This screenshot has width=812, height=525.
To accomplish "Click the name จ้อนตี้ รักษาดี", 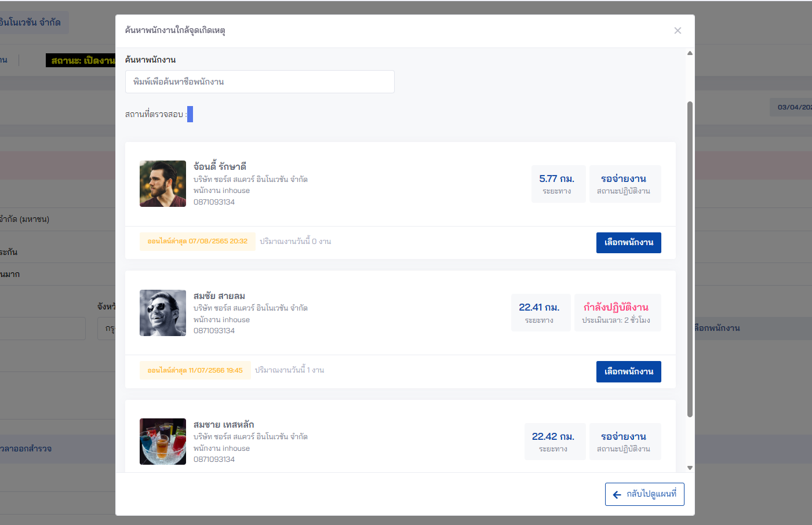I will 220,167.
